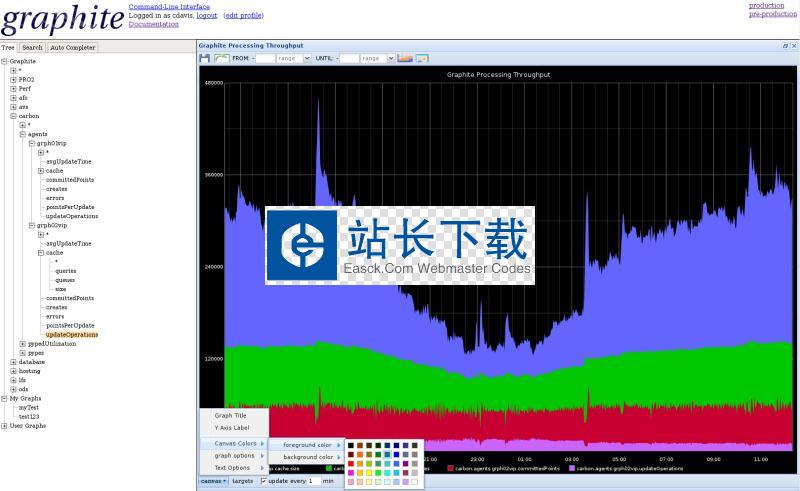
Task: Expand the pypedUtilization tree node
Action: click(x=23, y=344)
